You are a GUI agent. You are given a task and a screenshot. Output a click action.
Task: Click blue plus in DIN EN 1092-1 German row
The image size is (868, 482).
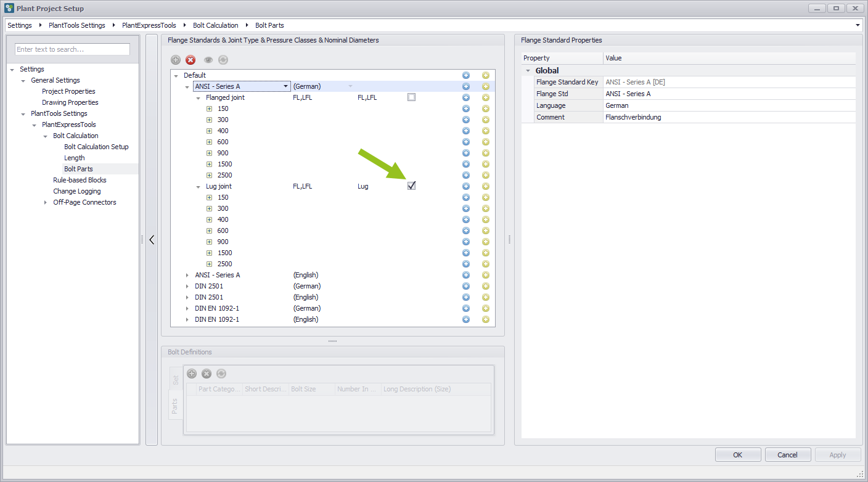(466, 308)
